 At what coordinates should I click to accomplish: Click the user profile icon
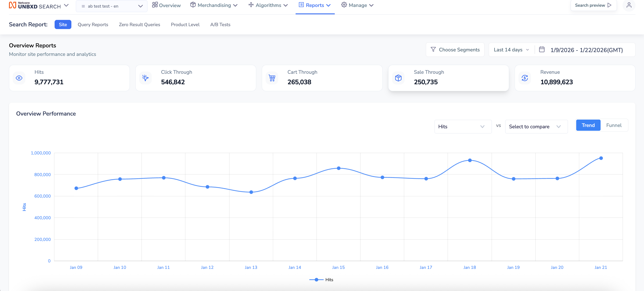coord(629,5)
